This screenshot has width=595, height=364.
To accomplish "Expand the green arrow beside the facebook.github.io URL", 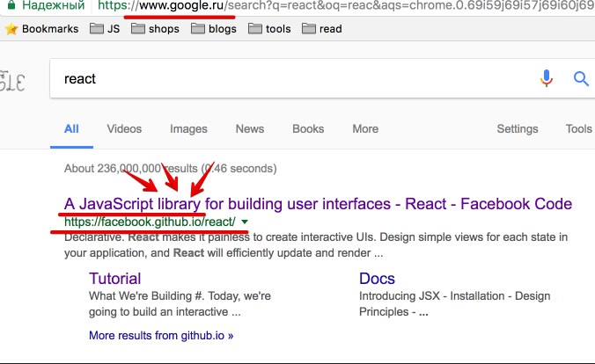I will [x=245, y=222].
